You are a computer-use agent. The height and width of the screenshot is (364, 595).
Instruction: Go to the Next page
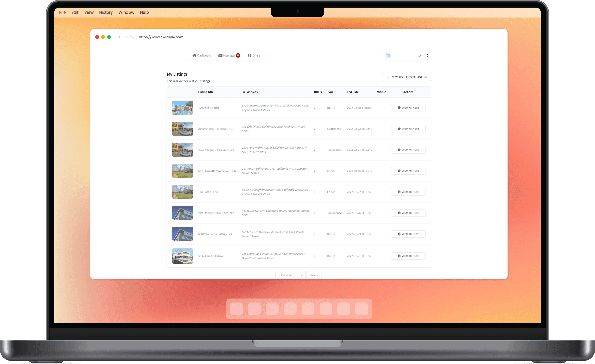pyautogui.click(x=314, y=275)
